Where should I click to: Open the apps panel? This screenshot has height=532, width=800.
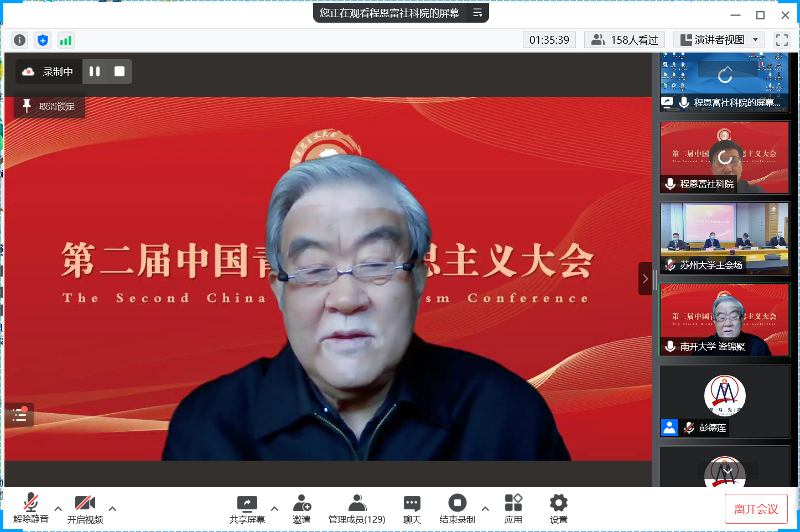tap(513, 509)
